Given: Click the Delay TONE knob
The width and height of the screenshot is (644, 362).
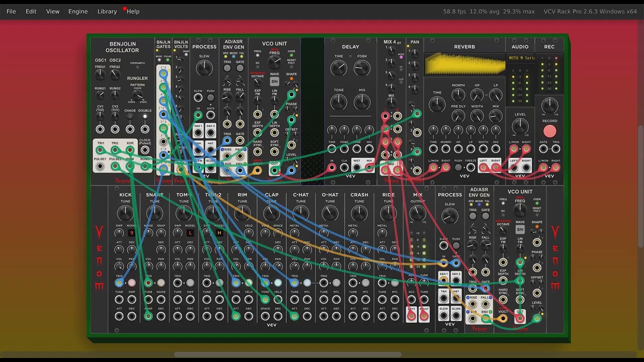Looking at the screenshot, I should point(339,102).
